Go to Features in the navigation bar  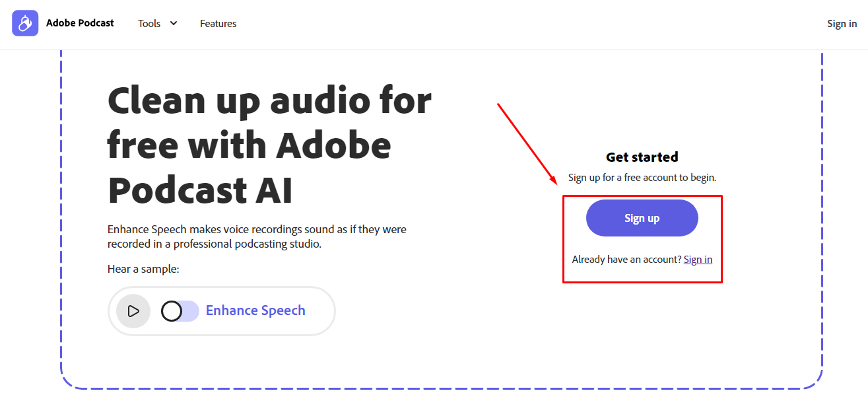tap(218, 23)
